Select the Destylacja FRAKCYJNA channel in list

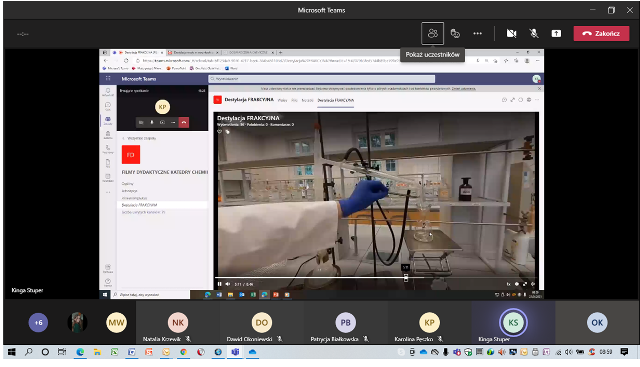click(x=162, y=205)
